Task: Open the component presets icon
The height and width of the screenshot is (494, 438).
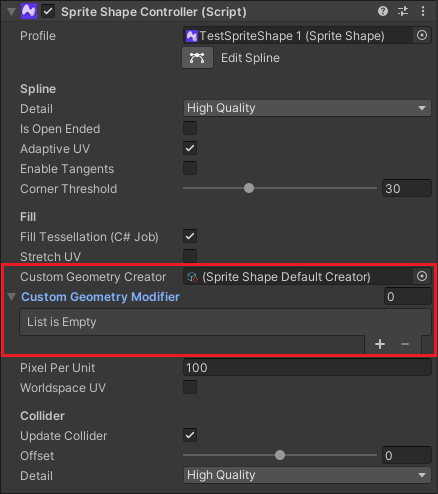Action: click(x=403, y=11)
